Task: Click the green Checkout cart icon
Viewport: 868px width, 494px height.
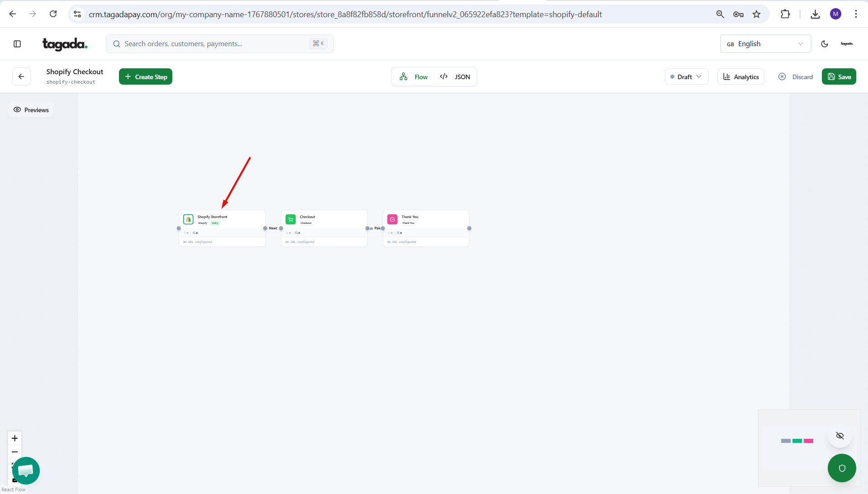Action: (290, 219)
